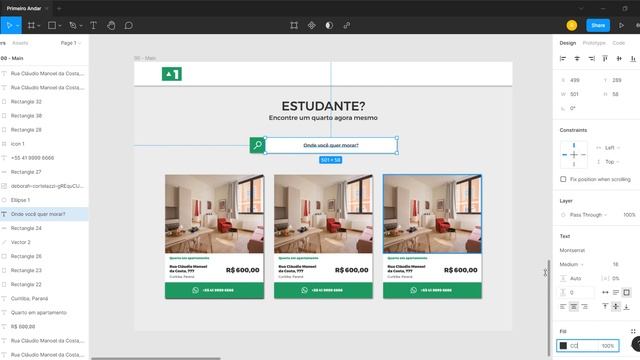
Task: Open the Fill styles icon
Action: tap(633, 331)
